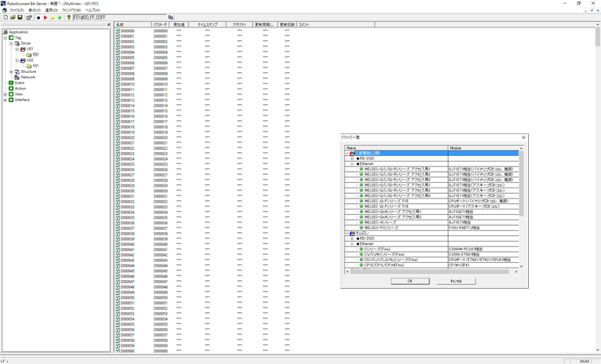
Task: Select the 三菱電機 maker icon in the driver list
Action: (351, 153)
